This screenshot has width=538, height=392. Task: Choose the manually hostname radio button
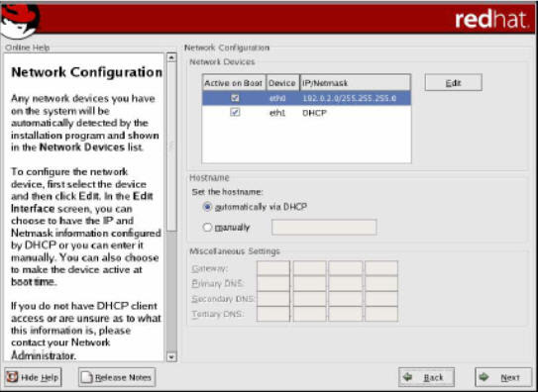coord(207,227)
